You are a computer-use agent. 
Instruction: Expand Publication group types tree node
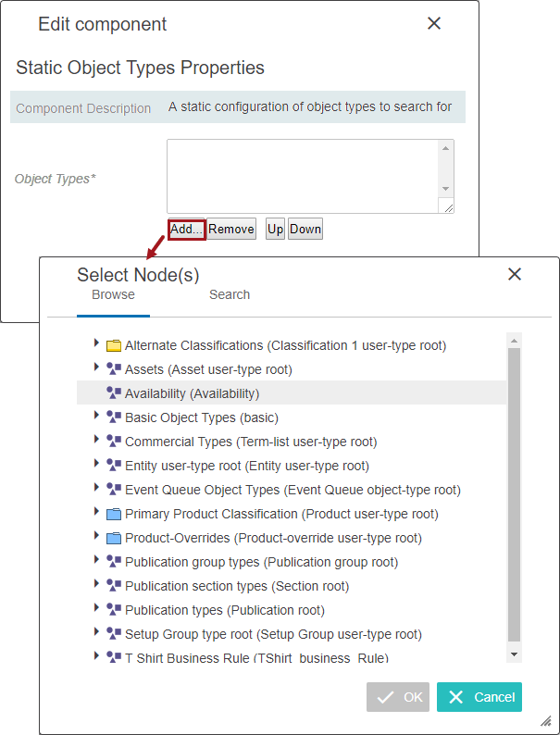(96, 561)
